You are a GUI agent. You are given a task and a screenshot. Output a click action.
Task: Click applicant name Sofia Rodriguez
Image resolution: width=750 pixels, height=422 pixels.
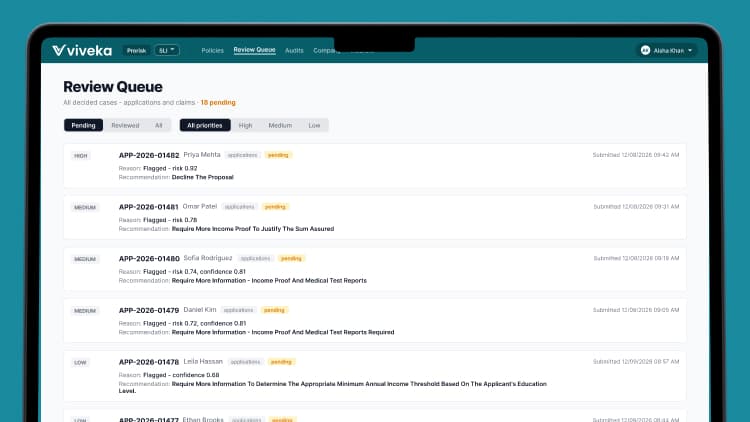pos(208,258)
